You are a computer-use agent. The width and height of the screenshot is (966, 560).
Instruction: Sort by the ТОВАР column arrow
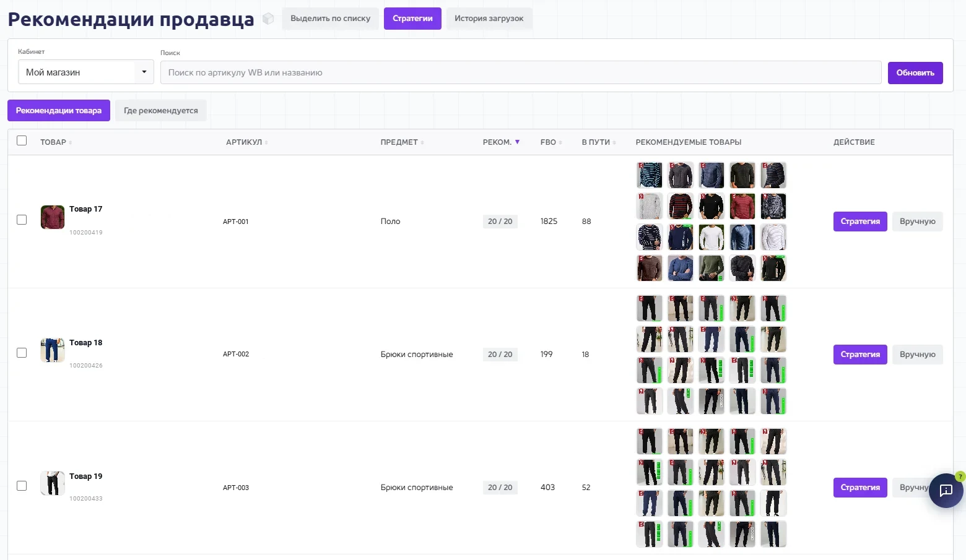[70, 143]
